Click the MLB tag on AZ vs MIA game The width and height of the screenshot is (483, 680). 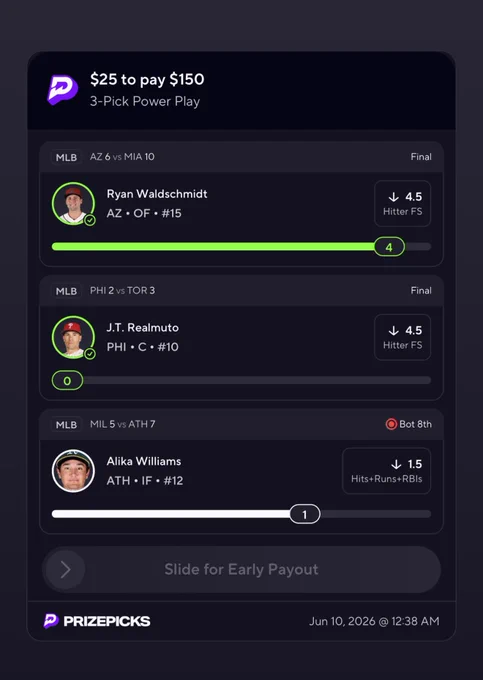click(66, 157)
